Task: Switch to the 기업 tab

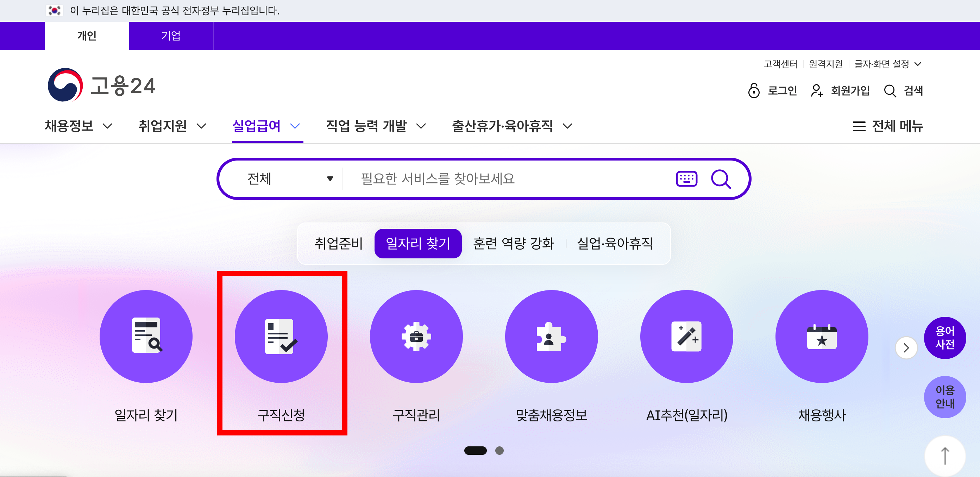Action: coord(171,36)
